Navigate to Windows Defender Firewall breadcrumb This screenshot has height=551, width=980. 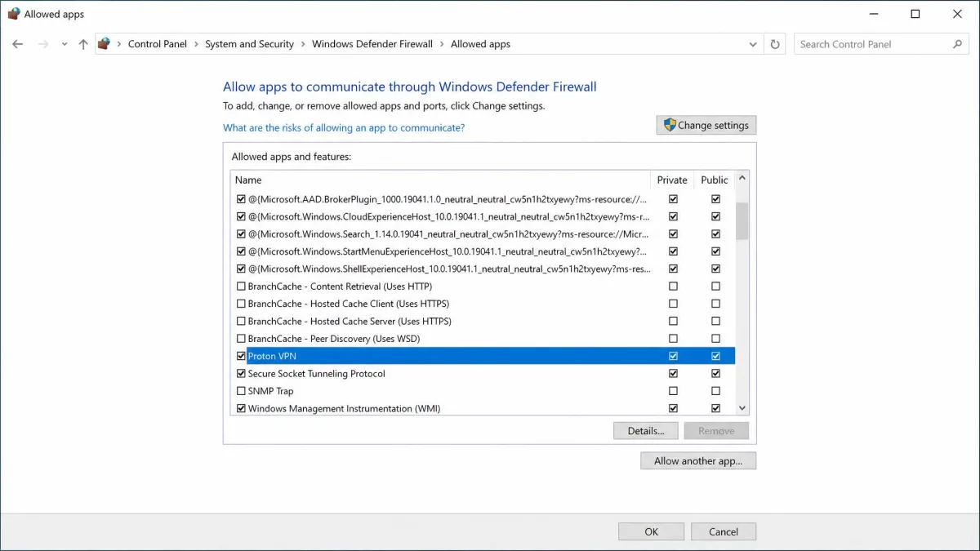tap(372, 44)
